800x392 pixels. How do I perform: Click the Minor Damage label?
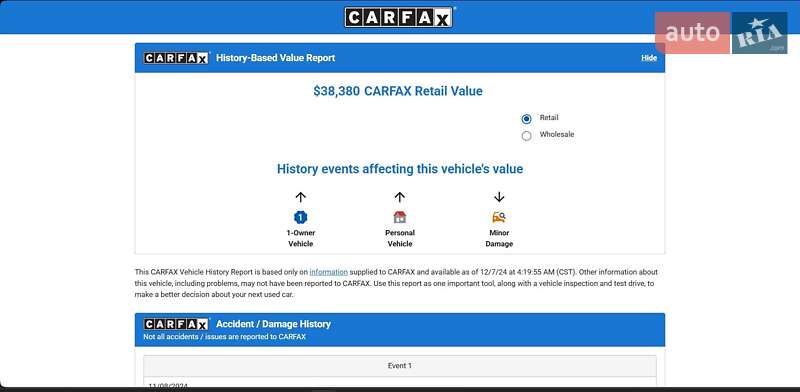pyautogui.click(x=499, y=238)
